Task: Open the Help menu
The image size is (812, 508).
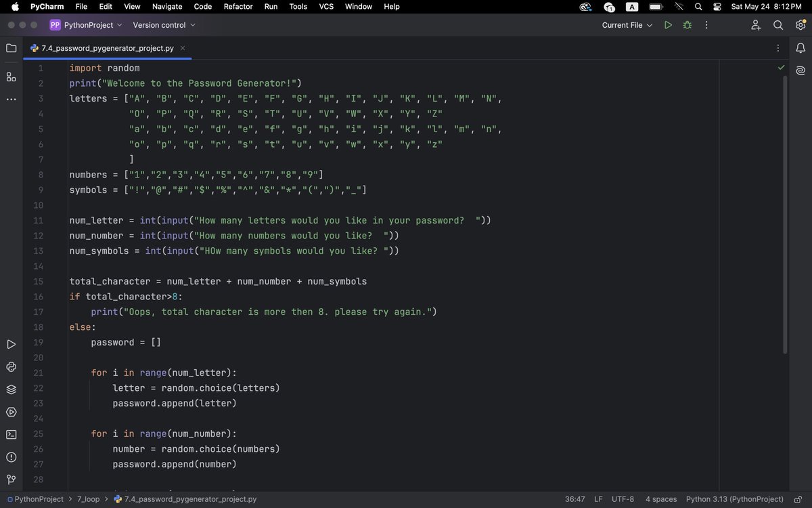Action: click(x=392, y=6)
